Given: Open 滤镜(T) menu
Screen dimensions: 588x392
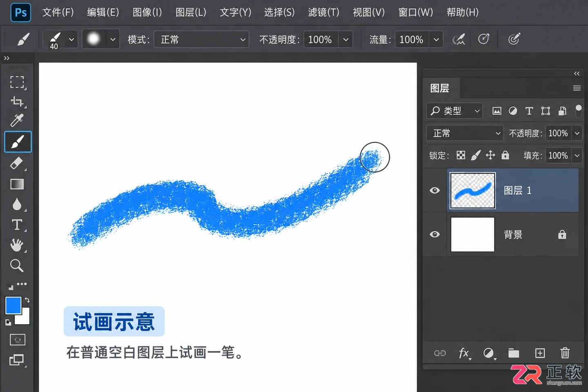Looking at the screenshot, I should (323, 12).
